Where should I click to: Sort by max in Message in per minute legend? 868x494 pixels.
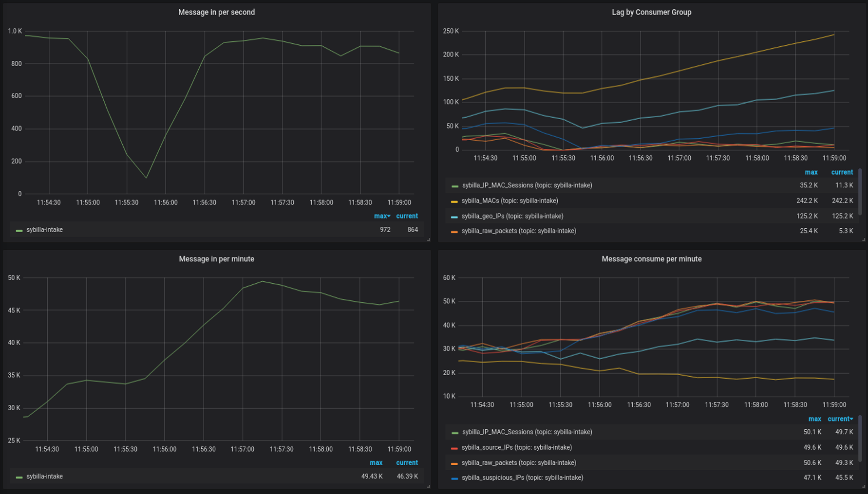(376, 463)
